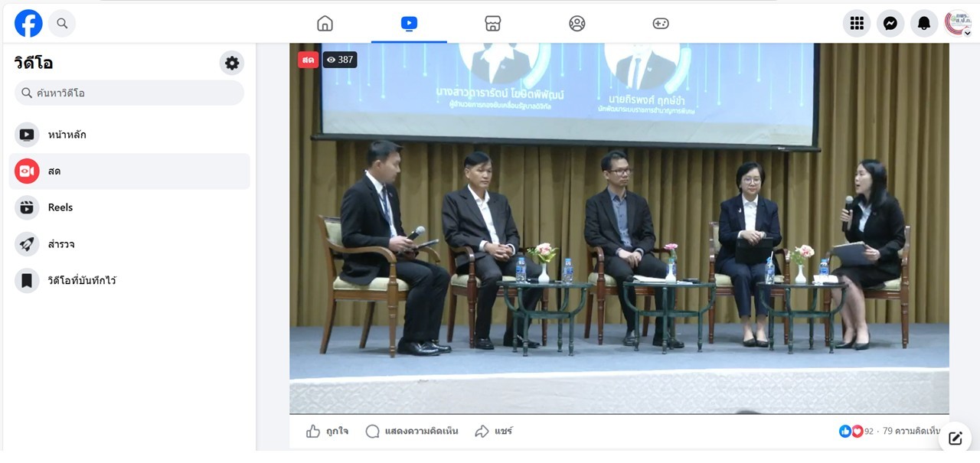Open Gaming controller icon

point(661,24)
